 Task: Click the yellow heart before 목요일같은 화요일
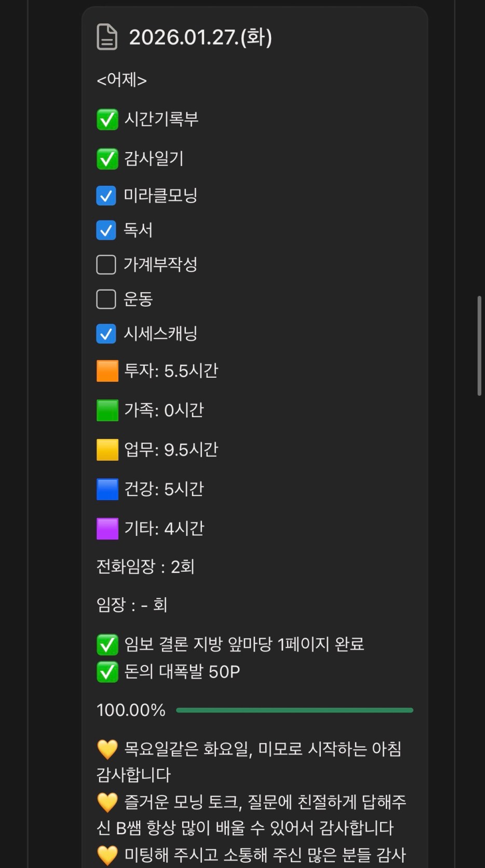pos(107,749)
